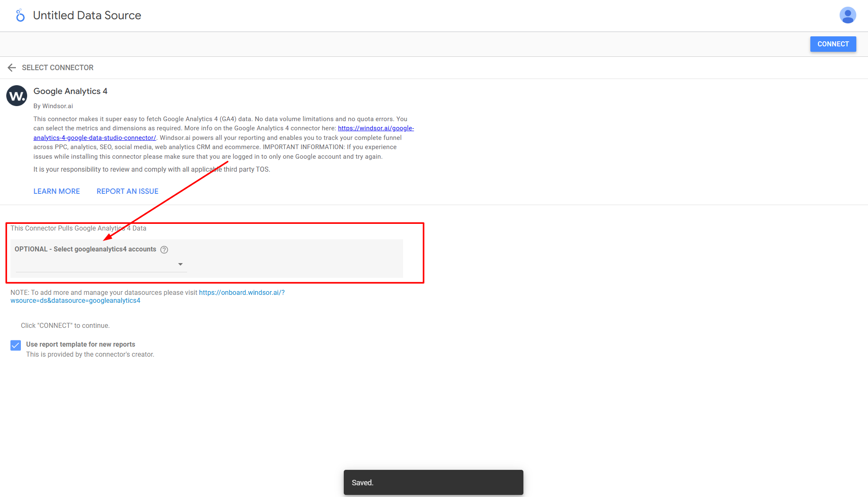Click the 'Click "CONNECT" to continue.' text
The height and width of the screenshot is (497, 868).
click(x=65, y=325)
